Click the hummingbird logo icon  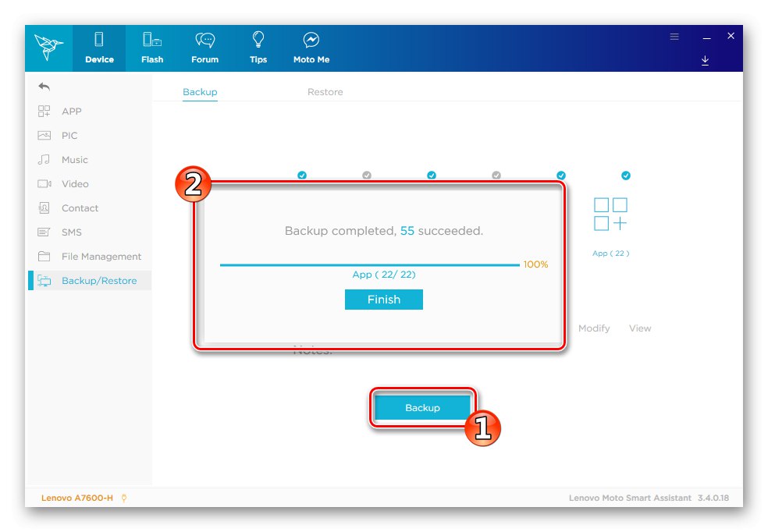48,48
